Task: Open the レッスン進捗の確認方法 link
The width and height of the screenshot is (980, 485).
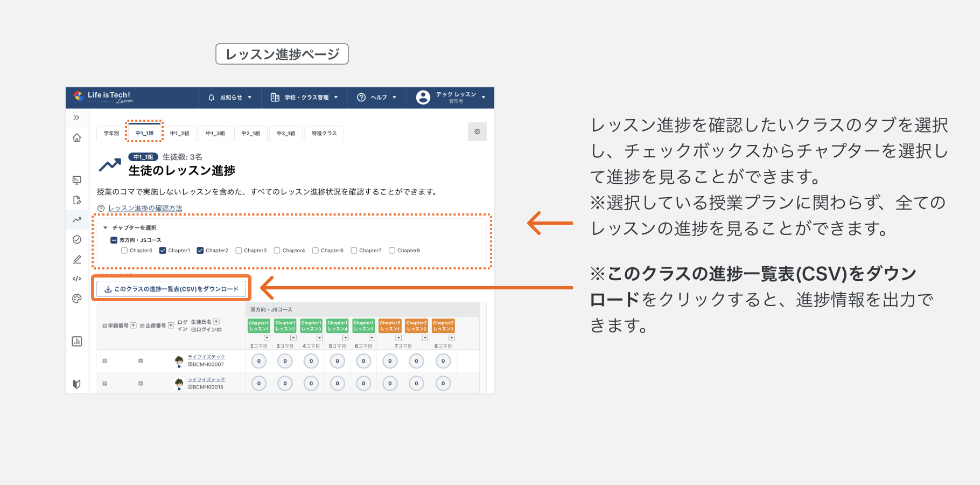Action: (144, 207)
